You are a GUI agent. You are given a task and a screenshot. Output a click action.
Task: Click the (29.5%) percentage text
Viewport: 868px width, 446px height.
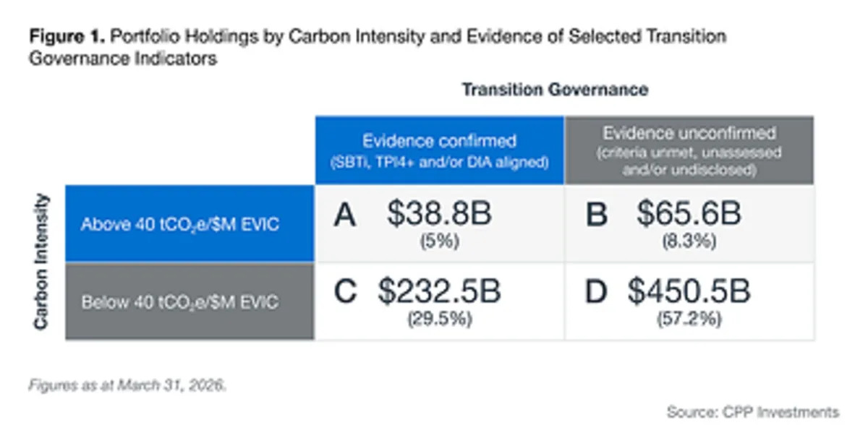(440, 319)
